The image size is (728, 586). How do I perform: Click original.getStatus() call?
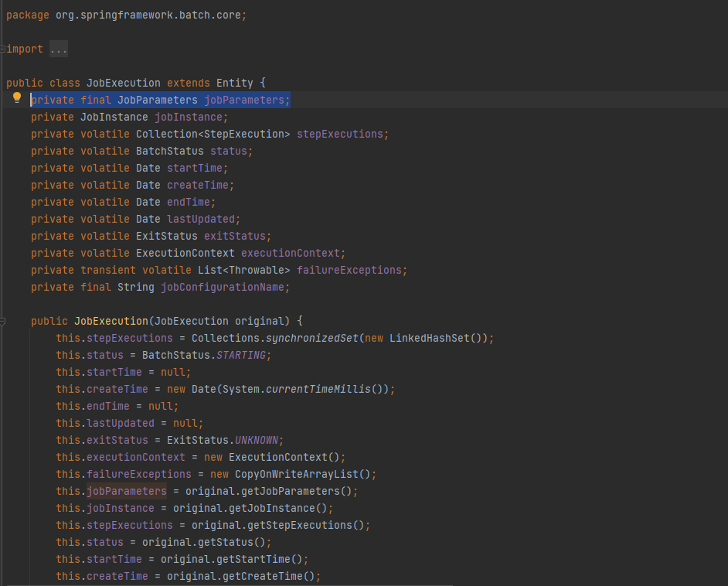click(x=204, y=543)
